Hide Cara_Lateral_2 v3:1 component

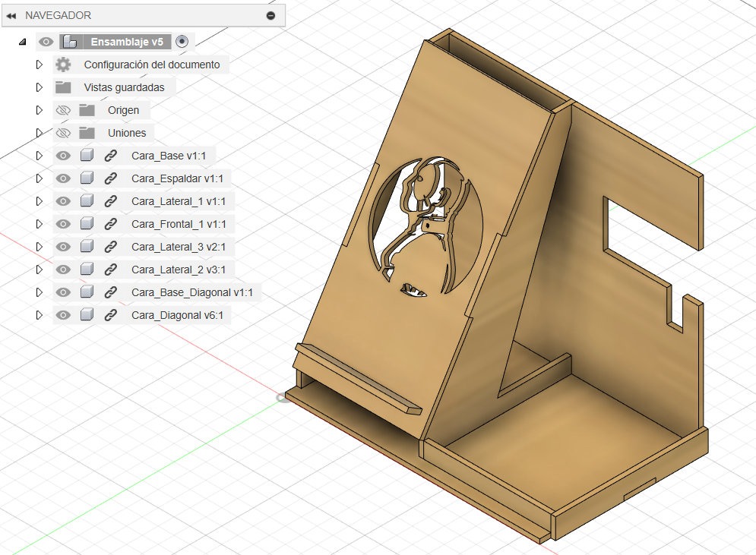63,270
